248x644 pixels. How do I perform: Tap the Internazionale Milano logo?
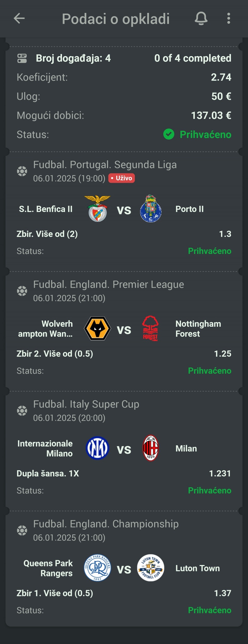tap(97, 448)
